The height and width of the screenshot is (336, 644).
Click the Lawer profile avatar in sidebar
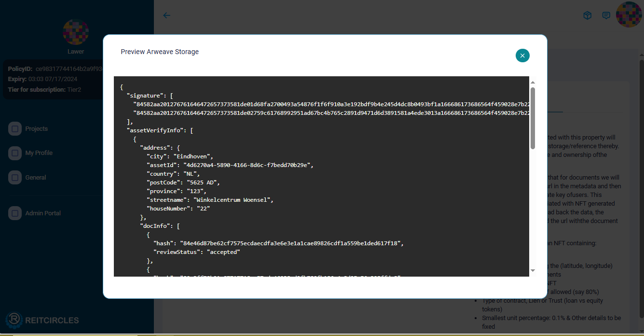pos(76,32)
